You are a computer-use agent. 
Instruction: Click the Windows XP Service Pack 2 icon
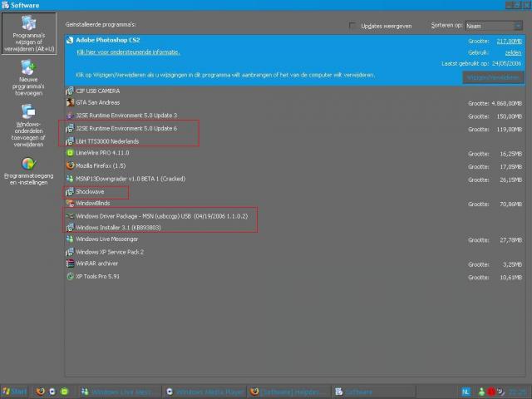(70, 252)
